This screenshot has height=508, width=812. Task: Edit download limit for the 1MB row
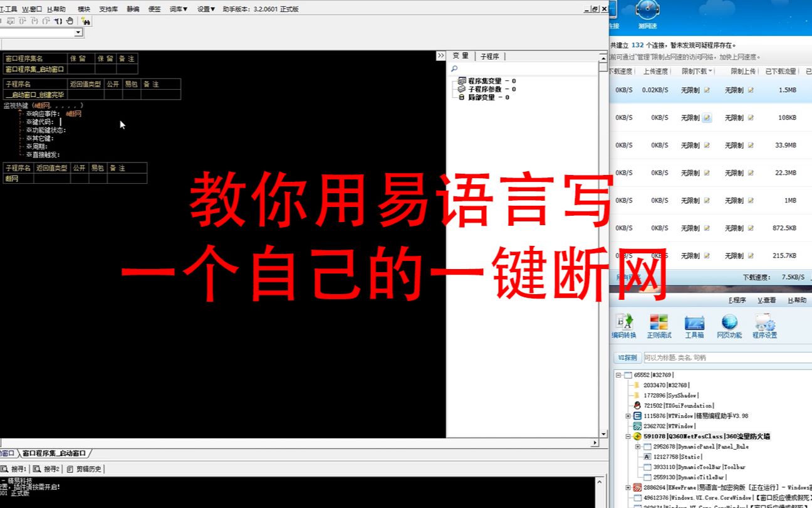click(x=707, y=201)
